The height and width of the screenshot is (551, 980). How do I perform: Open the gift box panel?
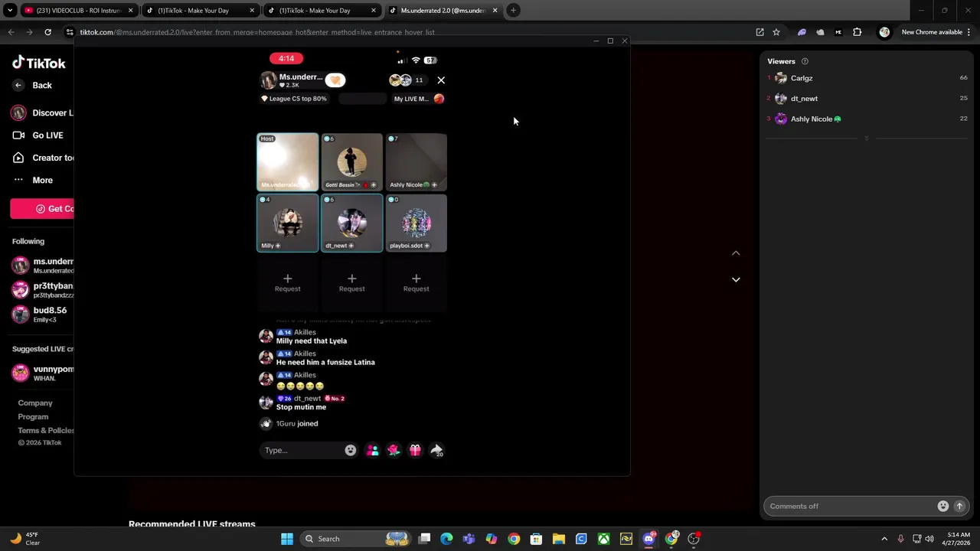click(x=415, y=451)
